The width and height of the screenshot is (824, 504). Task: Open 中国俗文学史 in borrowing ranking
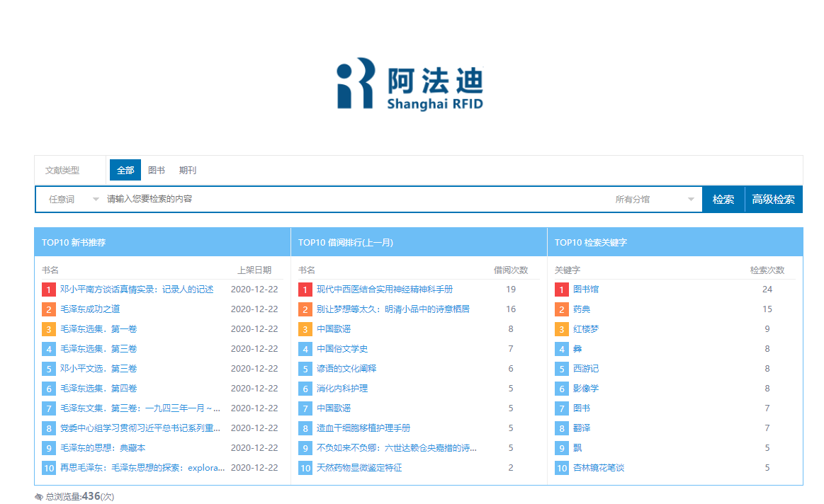342,349
